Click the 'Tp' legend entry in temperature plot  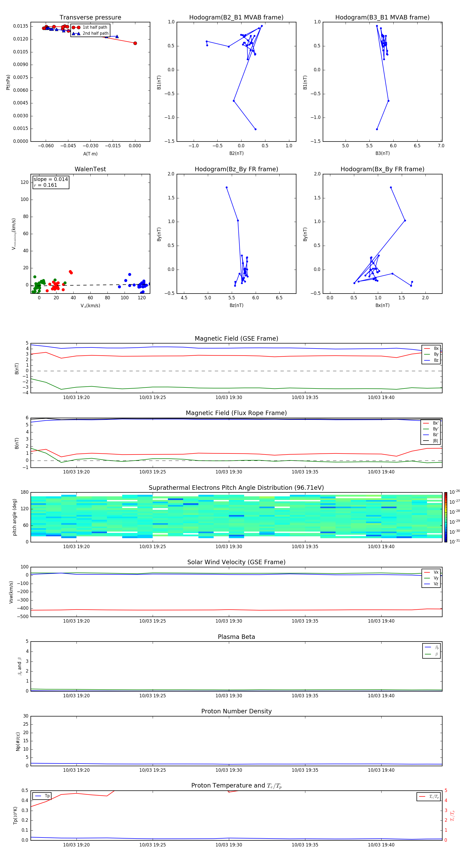click(42, 796)
